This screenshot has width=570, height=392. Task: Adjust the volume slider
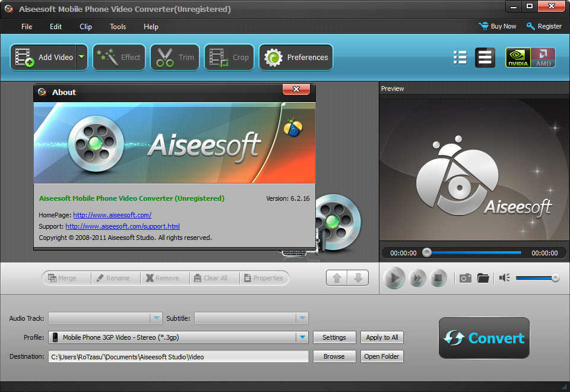pyautogui.click(x=537, y=278)
